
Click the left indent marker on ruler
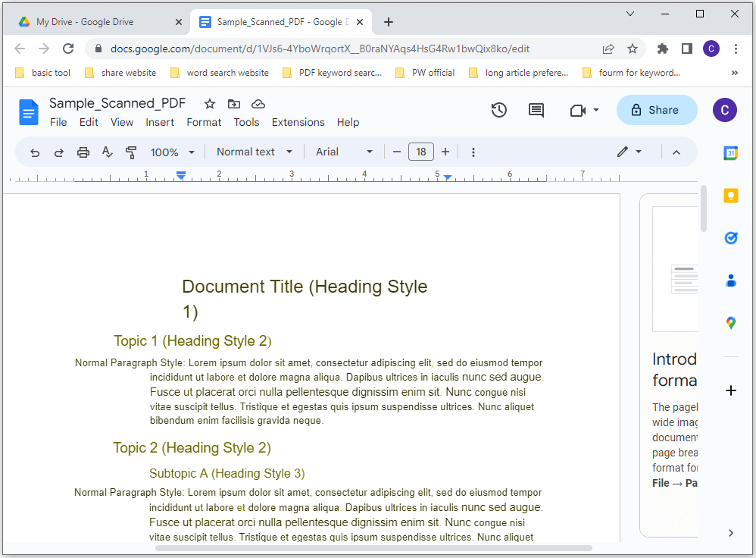tap(181, 176)
